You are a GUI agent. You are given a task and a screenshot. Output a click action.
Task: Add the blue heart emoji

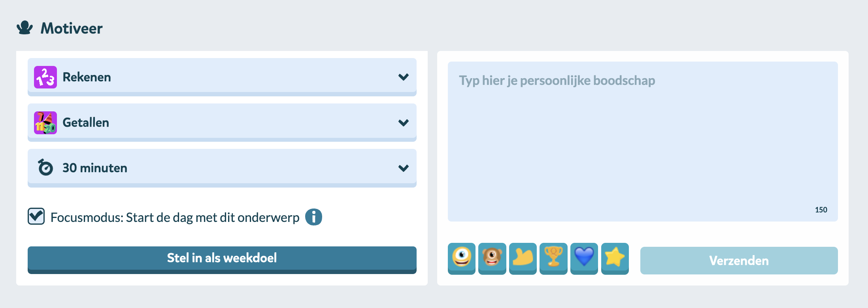click(x=584, y=258)
